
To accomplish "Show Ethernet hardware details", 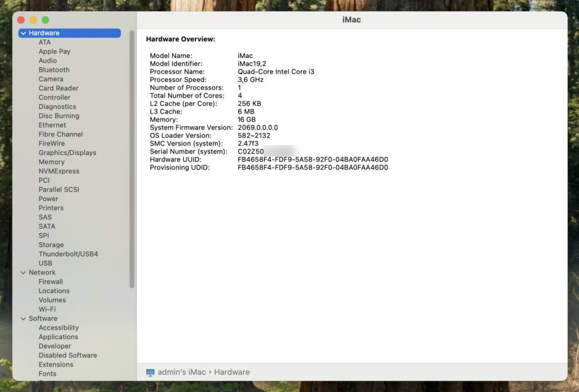I will (52, 125).
